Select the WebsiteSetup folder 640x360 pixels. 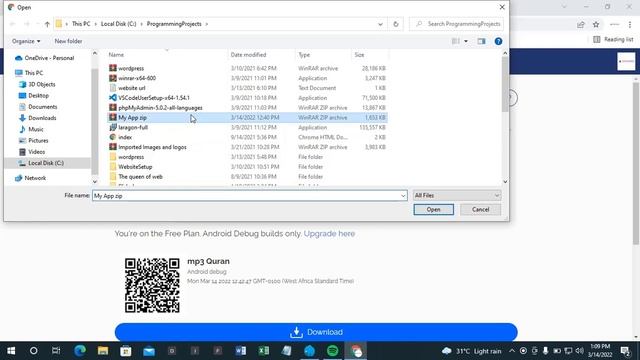(247, 167)
